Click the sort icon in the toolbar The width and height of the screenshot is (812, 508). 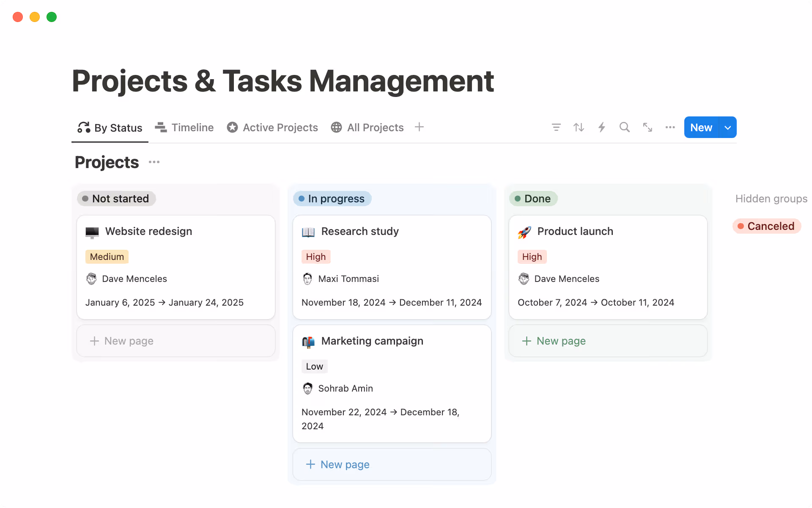point(579,127)
